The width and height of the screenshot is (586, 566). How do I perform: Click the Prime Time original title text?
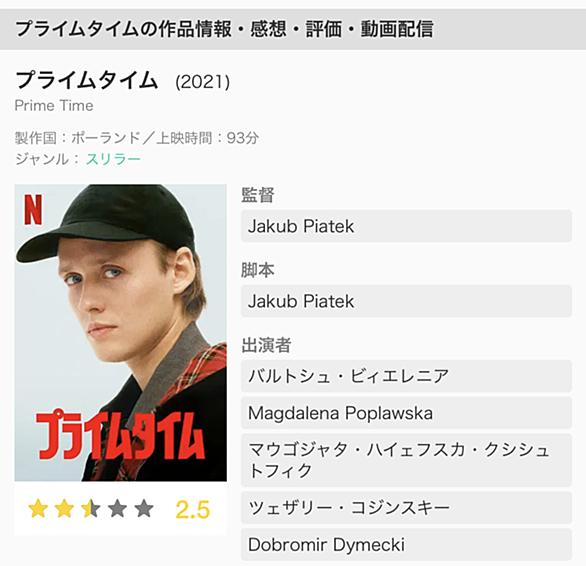[x=54, y=106]
